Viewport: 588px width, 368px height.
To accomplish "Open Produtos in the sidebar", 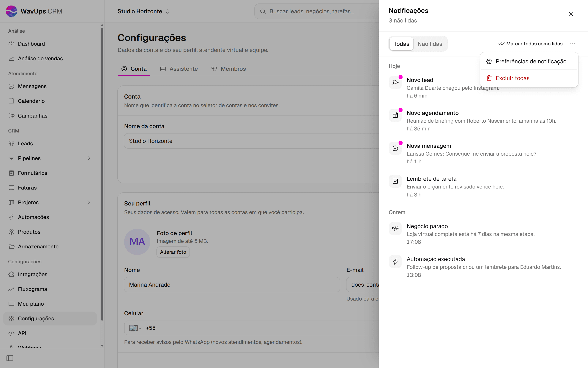I will (x=50, y=232).
